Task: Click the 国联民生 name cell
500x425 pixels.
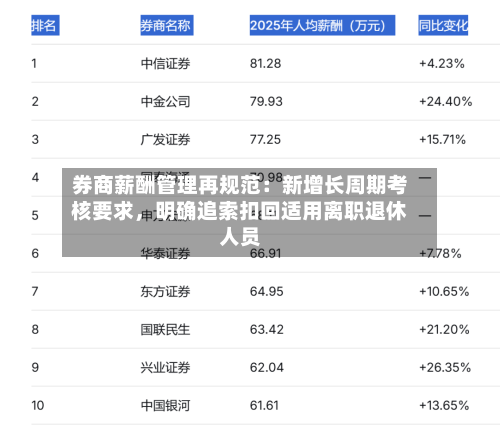Action: (x=165, y=329)
